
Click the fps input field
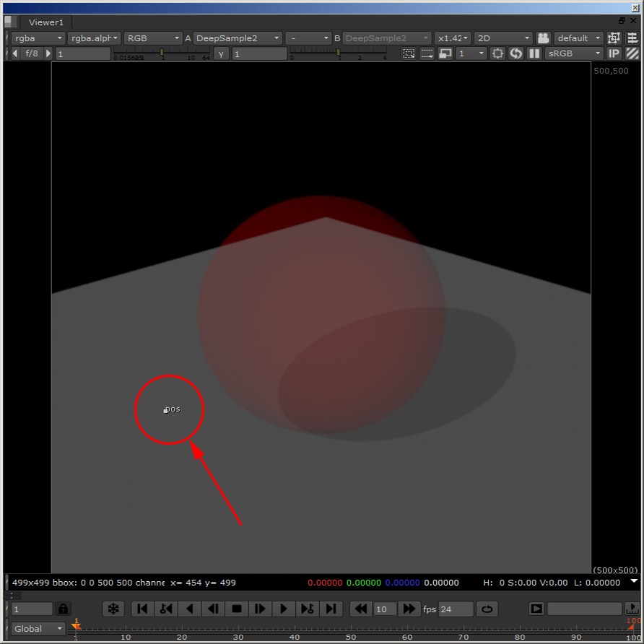click(x=456, y=609)
